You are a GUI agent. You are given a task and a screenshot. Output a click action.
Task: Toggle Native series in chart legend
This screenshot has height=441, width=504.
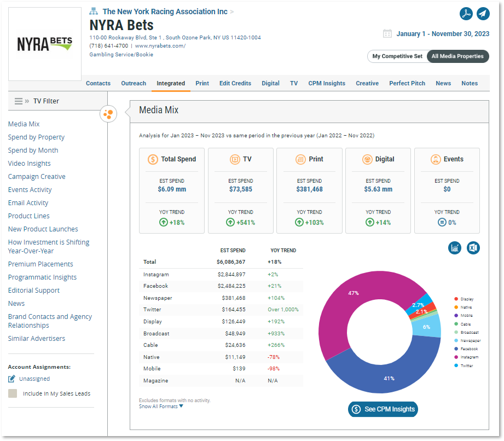click(463, 307)
